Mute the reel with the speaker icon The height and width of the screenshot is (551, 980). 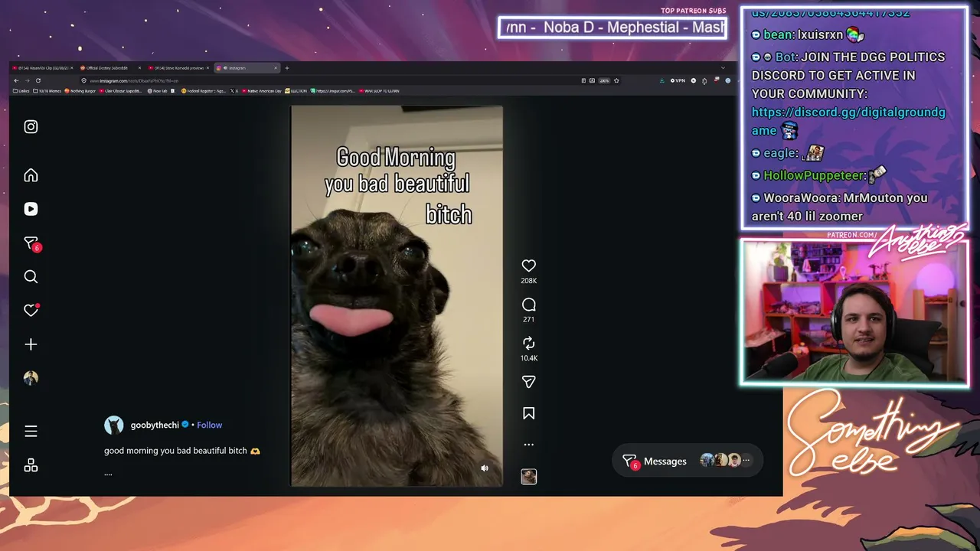pos(485,468)
